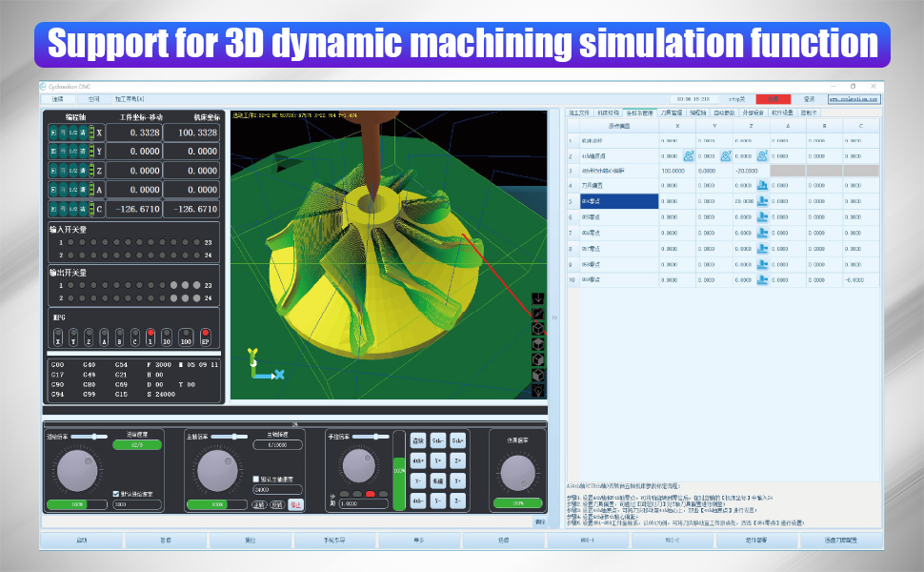Viewport: 924px width, 572px height.
Task: Click the tool offset Z measure icon
Action: point(763,185)
